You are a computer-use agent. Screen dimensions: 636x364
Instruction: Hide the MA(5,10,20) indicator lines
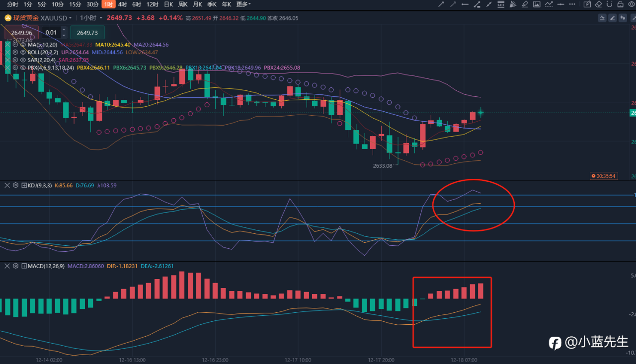[23, 44]
